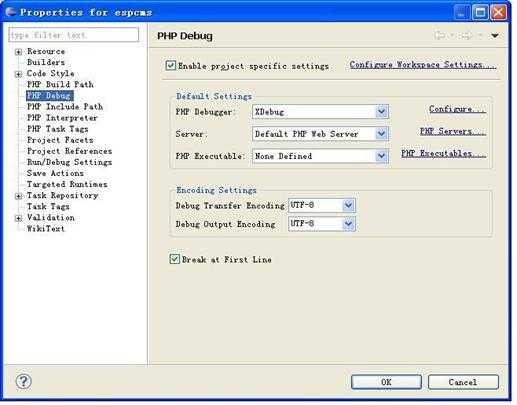Select PHP Debug in the tree
This screenshot has width=517, height=405.
pos(50,96)
